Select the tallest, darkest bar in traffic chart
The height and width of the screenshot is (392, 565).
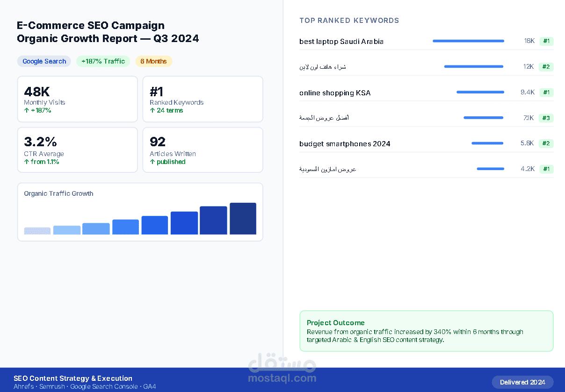point(243,219)
